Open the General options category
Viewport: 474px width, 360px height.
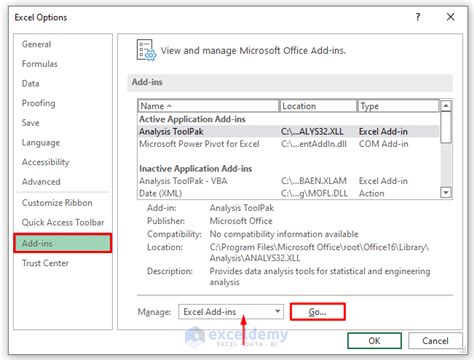click(x=37, y=44)
